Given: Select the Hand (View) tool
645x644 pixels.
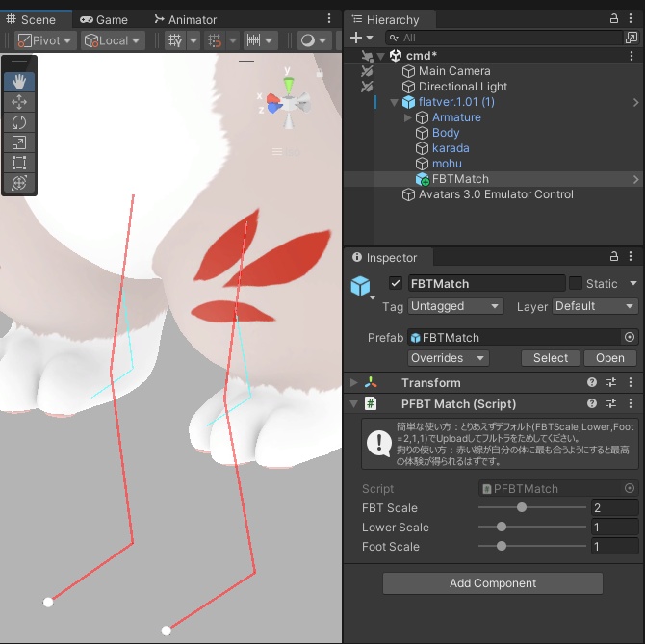Looking at the screenshot, I should pyautogui.click(x=19, y=82).
